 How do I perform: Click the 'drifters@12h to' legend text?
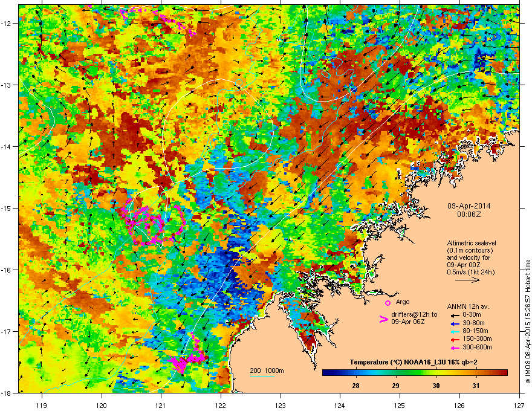(x=414, y=314)
